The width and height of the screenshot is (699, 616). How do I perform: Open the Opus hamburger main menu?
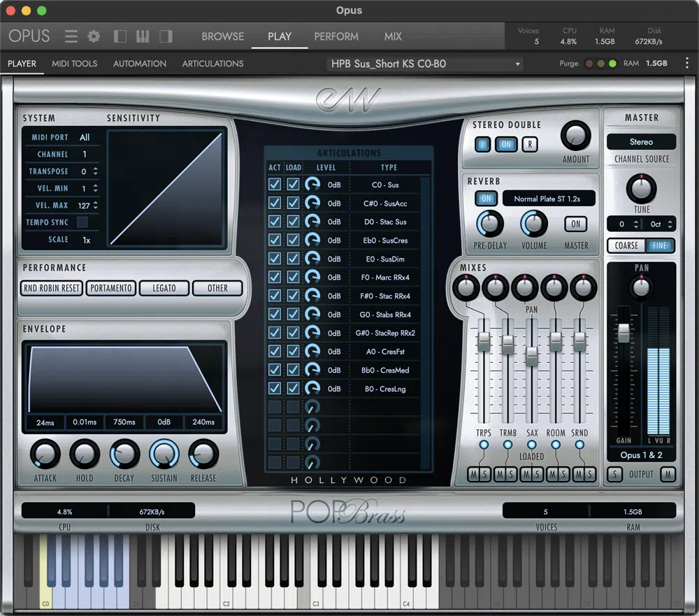71,36
